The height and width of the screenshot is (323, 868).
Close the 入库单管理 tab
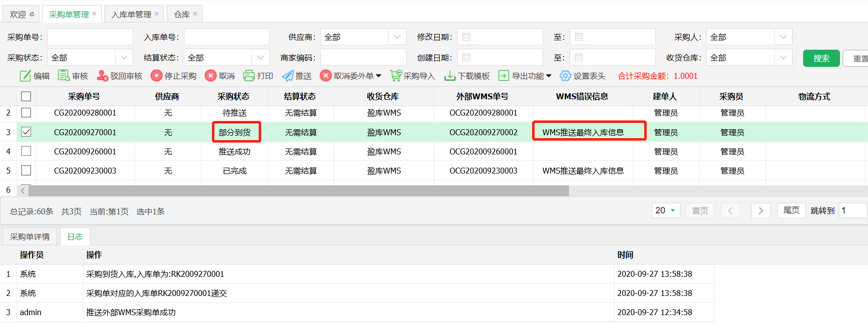tap(157, 14)
